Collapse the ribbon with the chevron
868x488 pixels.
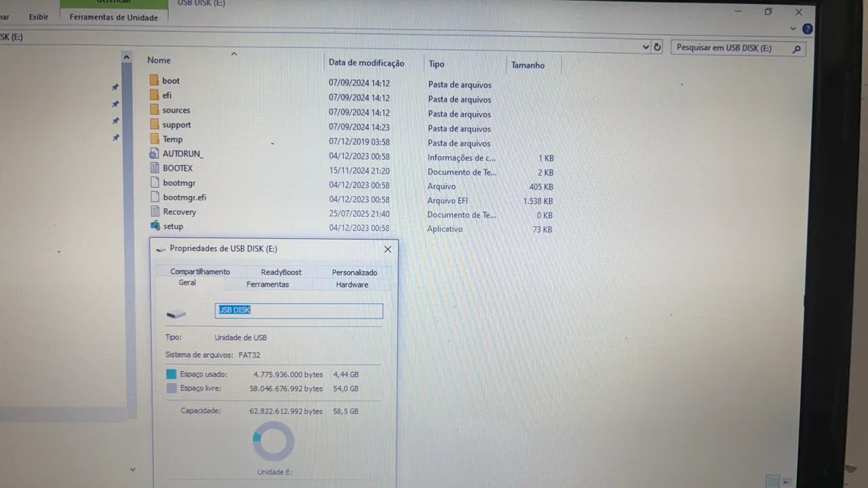(793, 28)
